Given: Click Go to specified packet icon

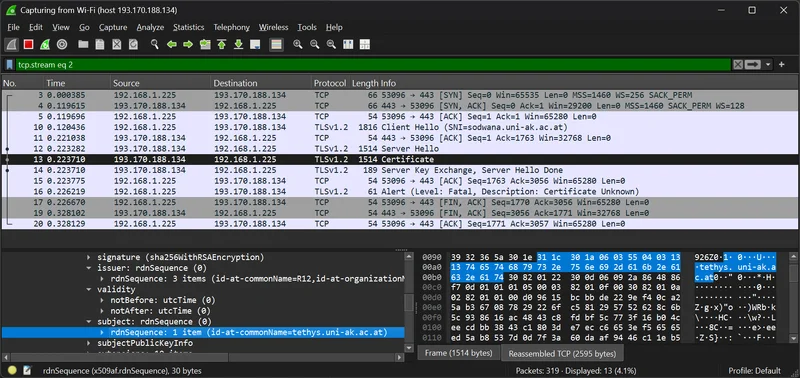Looking at the screenshot, I should tap(205, 45).
